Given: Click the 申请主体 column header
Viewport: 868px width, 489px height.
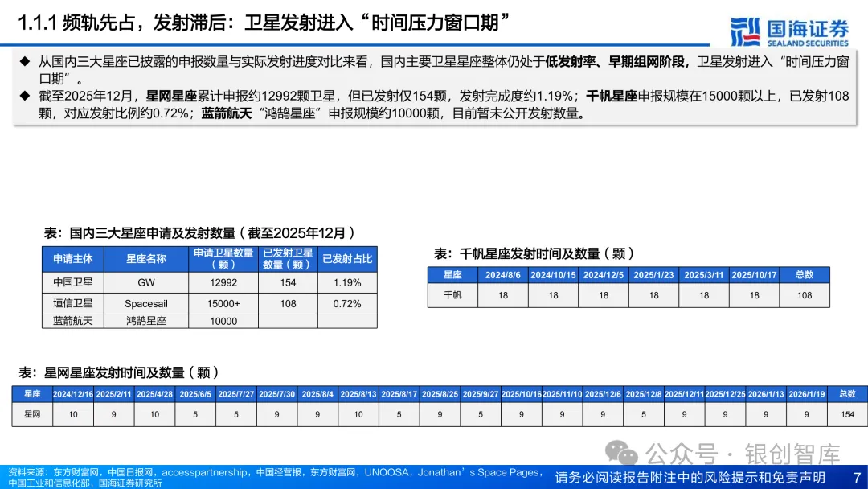Looking at the screenshot, I should point(73,259).
